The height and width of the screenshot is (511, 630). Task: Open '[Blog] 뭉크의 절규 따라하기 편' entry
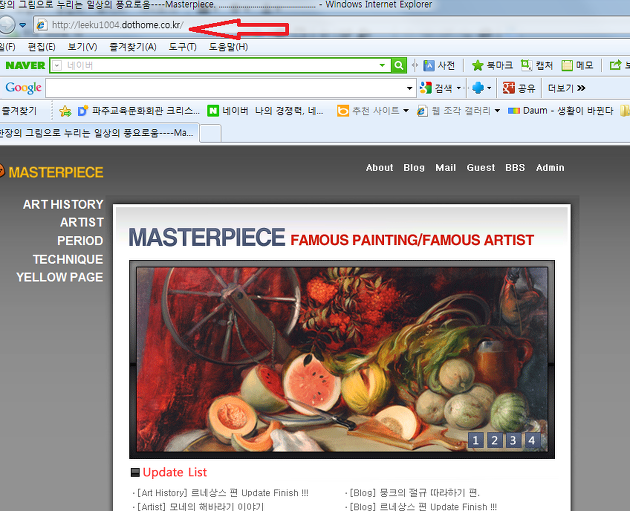click(415, 493)
